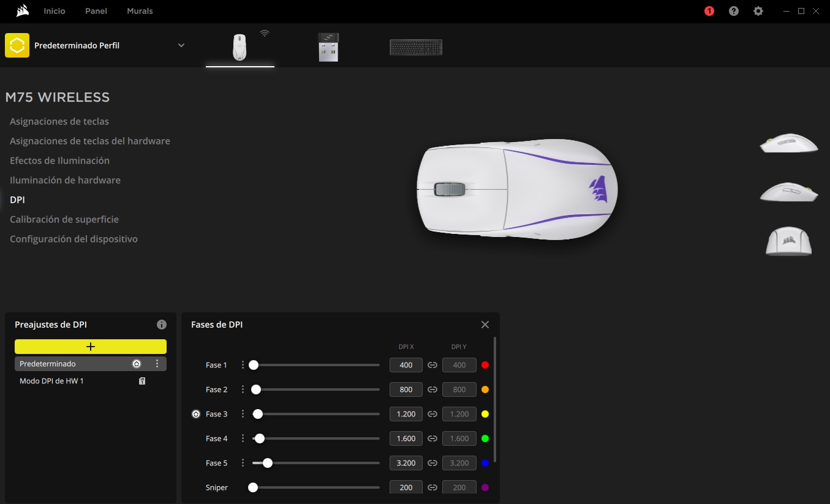This screenshot has height=504, width=830.
Task: Open Fase 4 three-dot options
Action: point(243,438)
